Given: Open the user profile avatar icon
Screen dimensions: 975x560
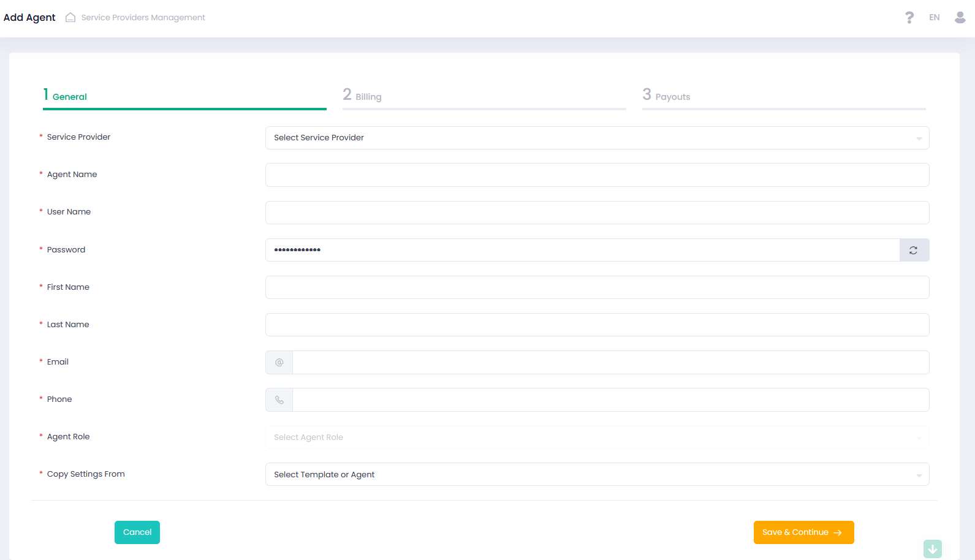Looking at the screenshot, I should pyautogui.click(x=960, y=17).
